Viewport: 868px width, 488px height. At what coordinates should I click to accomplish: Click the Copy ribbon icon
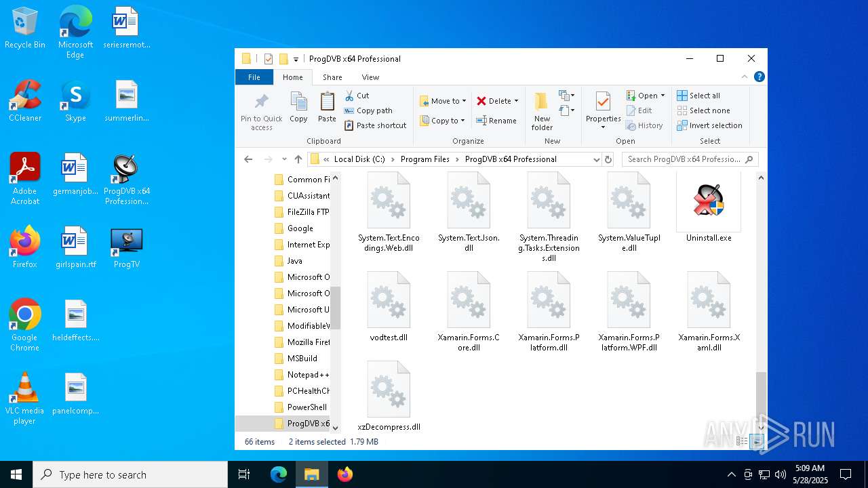point(298,108)
